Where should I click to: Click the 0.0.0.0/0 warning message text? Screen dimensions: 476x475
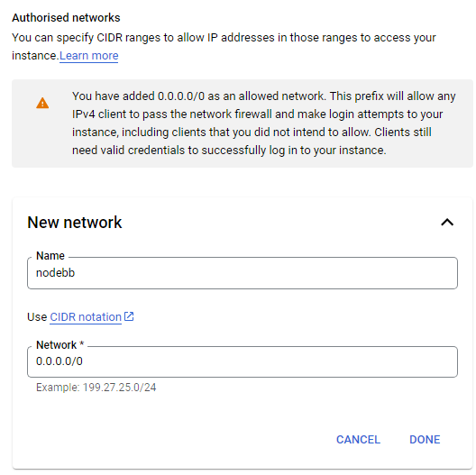(x=263, y=123)
